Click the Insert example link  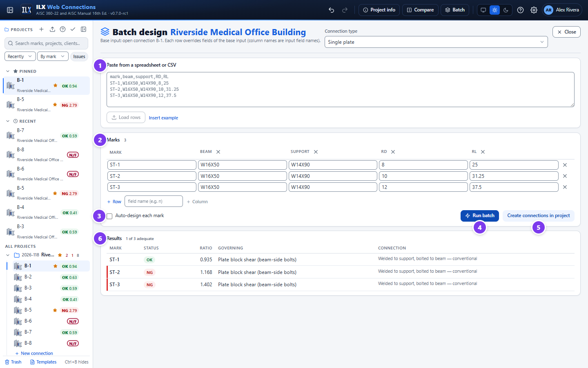[x=163, y=118]
